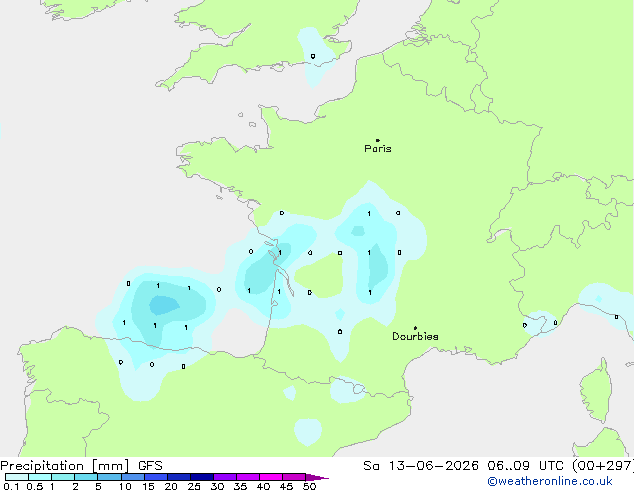The height and width of the screenshot is (490, 634).
Task: Click the (00+297) forecast offset text
Action: point(603,466)
